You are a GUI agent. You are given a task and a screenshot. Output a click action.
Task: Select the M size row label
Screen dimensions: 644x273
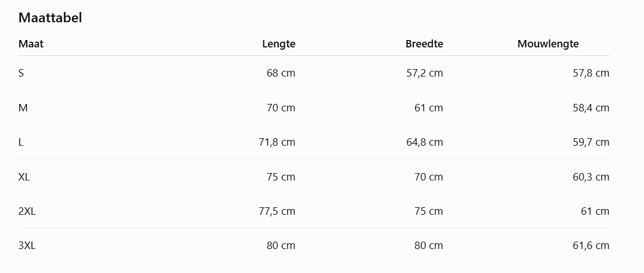[x=23, y=108]
